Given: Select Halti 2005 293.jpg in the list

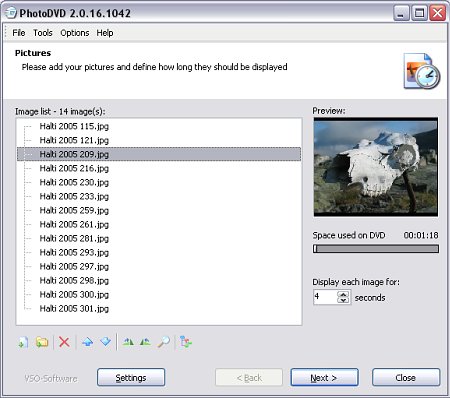Looking at the screenshot, I should pyautogui.click(x=74, y=252).
